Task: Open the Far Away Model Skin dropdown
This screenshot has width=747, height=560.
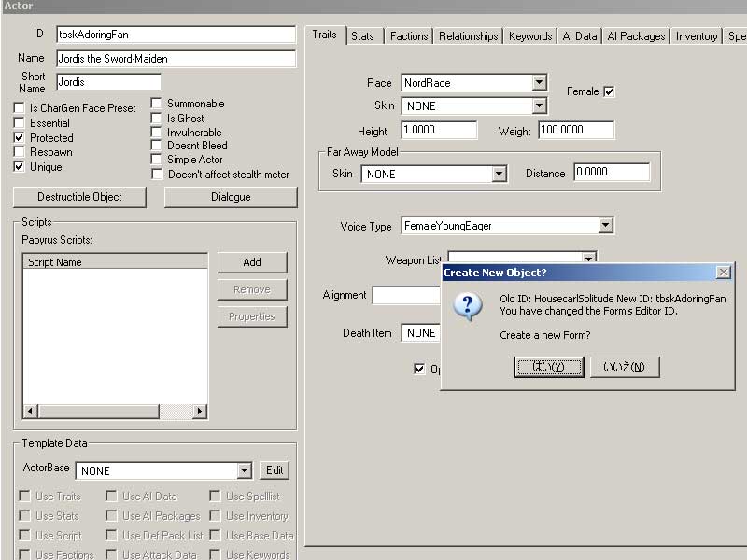Action: [x=499, y=174]
